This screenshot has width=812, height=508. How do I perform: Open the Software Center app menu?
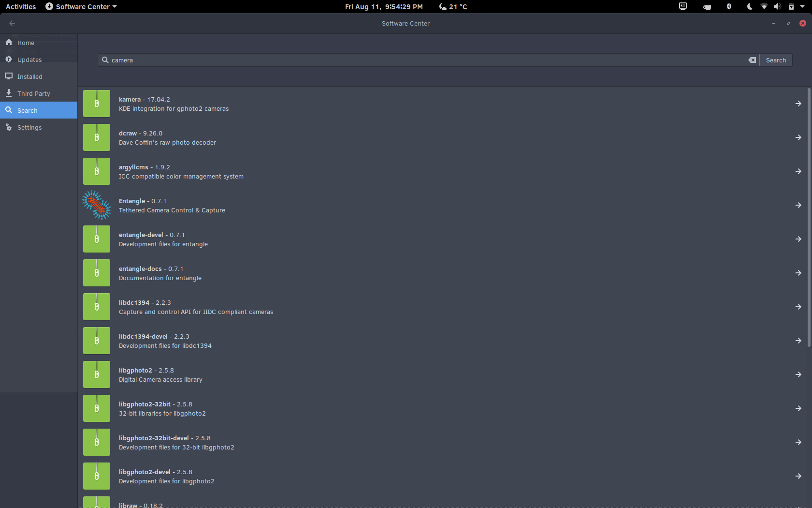tap(81, 7)
